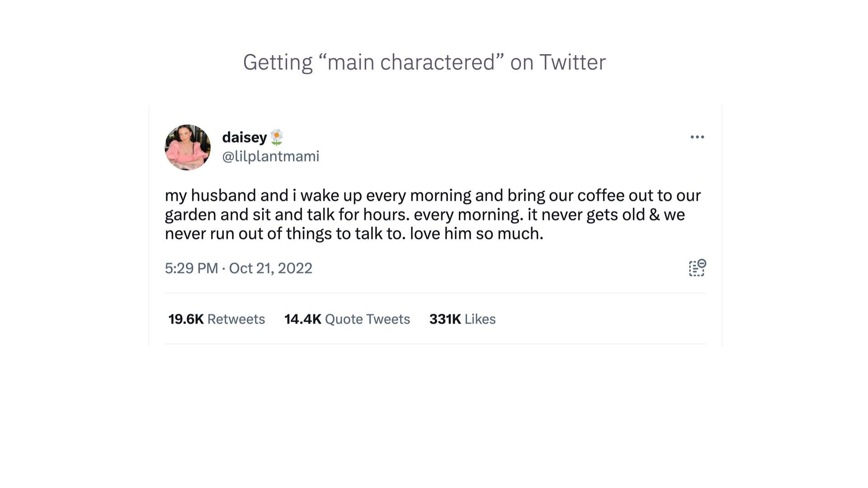Open daisey's round profile picture
This screenshot has width=868, height=488.
point(188,147)
